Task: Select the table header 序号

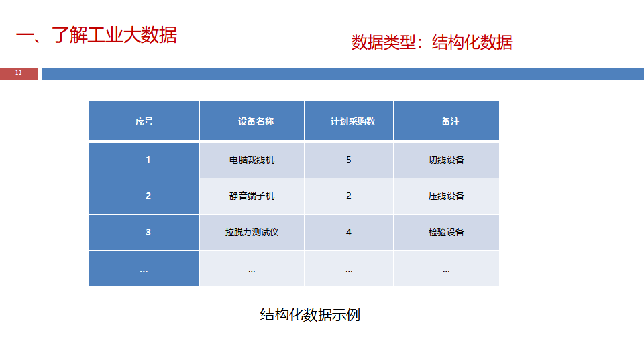Action: pos(144,121)
